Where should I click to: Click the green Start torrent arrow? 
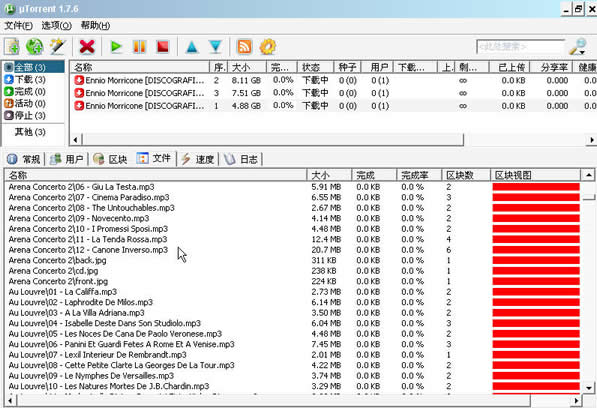(x=116, y=47)
